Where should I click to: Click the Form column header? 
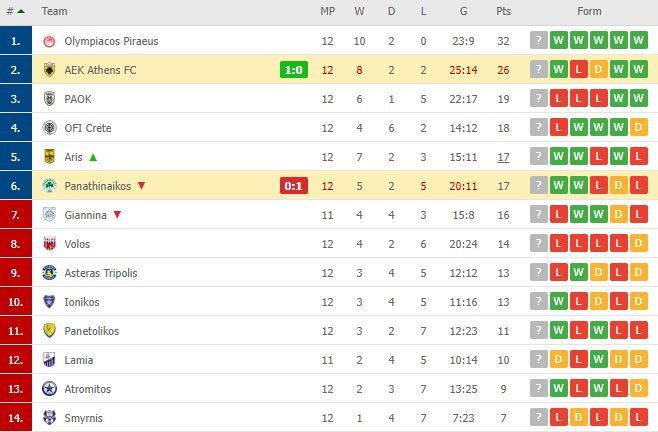pos(589,11)
